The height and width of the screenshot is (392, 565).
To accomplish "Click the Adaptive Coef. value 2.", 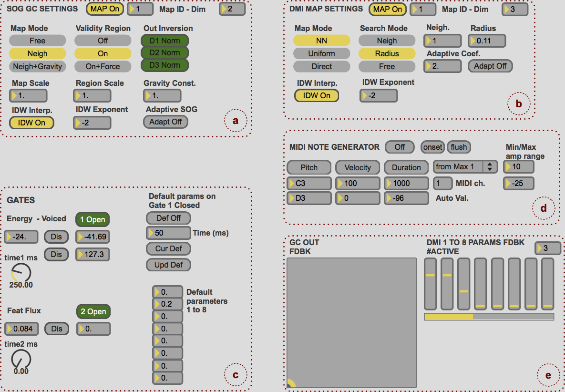I will coord(442,66).
